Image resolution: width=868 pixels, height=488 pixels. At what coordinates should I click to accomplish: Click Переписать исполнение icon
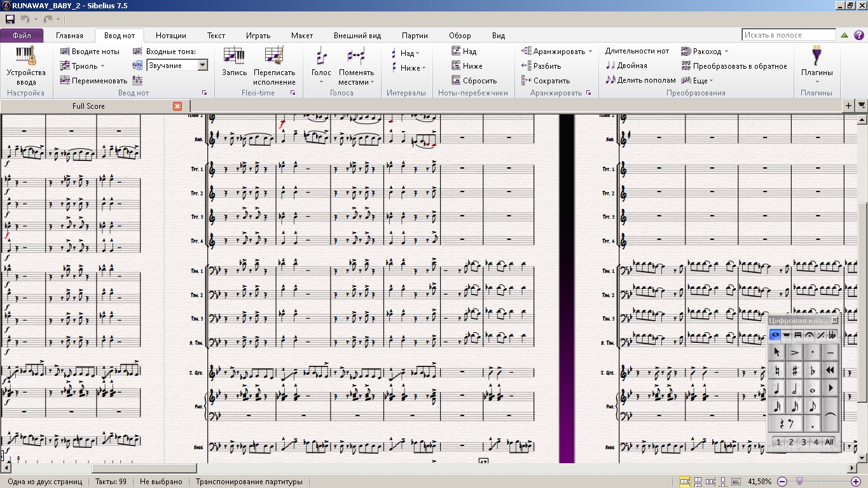pos(274,66)
